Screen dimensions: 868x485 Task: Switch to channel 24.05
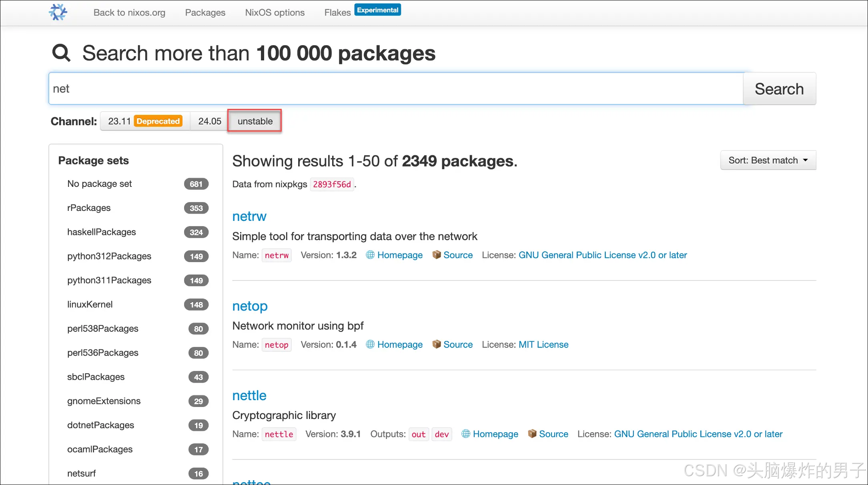209,121
